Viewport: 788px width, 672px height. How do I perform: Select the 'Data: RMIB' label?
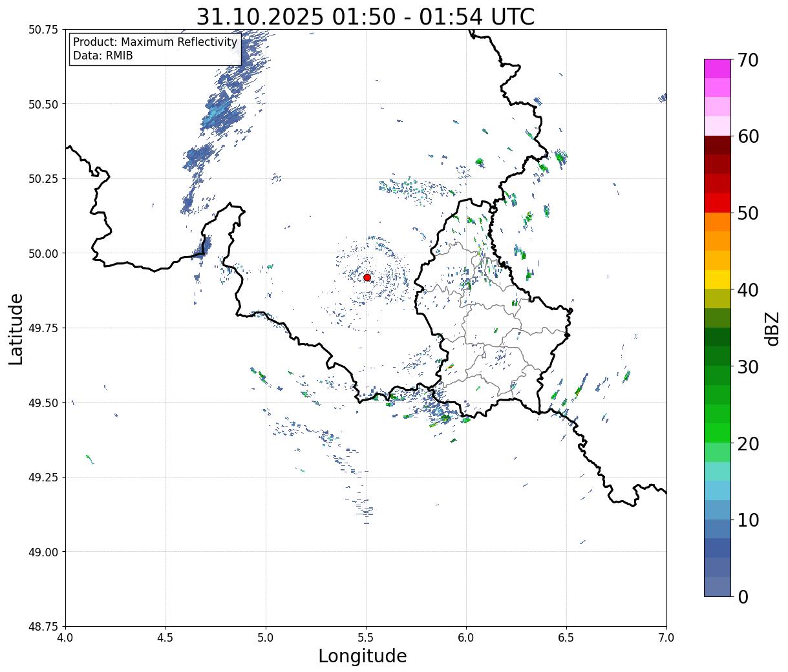(x=103, y=56)
